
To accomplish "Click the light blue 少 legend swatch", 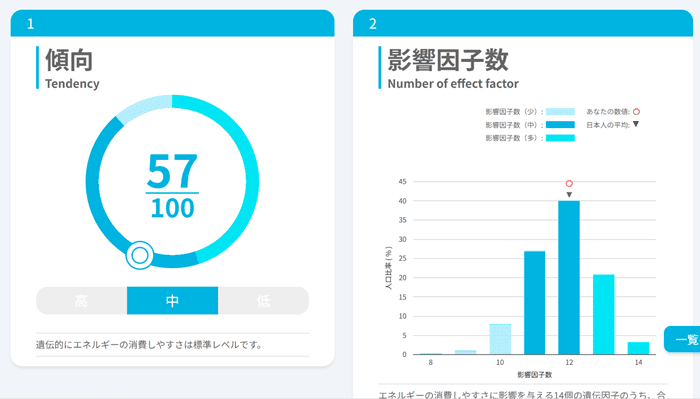I will (560, 112).
